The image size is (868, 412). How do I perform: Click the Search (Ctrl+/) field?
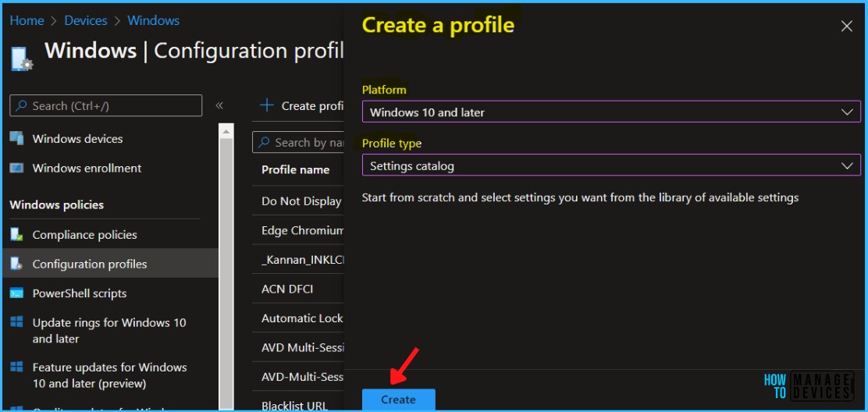[105, 105]
